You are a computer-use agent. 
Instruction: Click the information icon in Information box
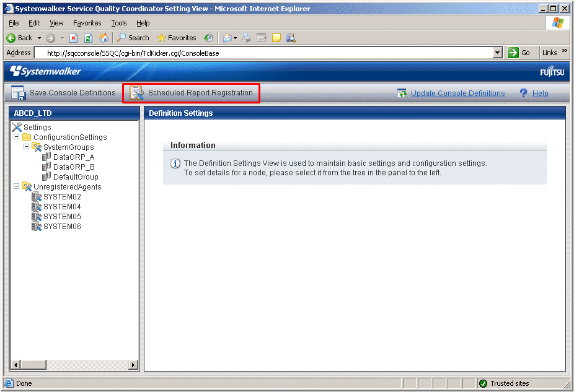click(175, 163)
